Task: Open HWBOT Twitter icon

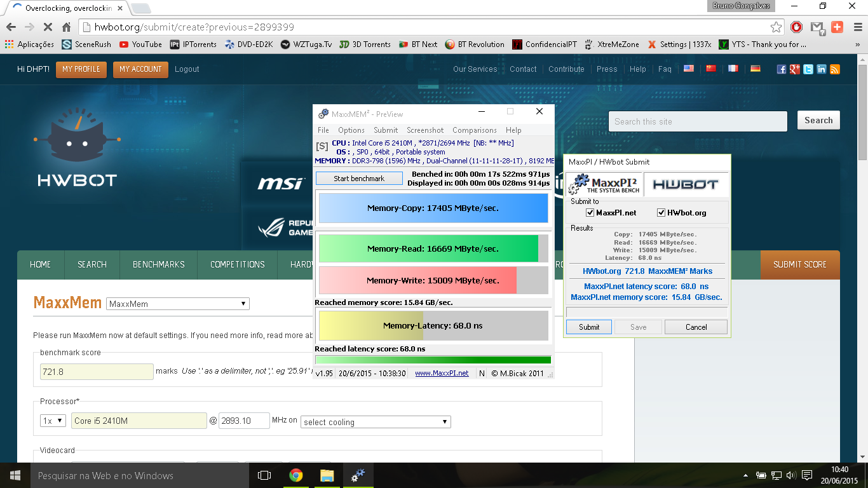Action: pyautogui.click(x=808, y=69)
